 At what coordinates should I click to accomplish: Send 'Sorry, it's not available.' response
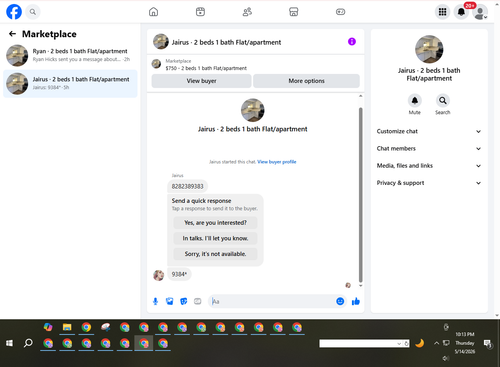coord(215,254)
